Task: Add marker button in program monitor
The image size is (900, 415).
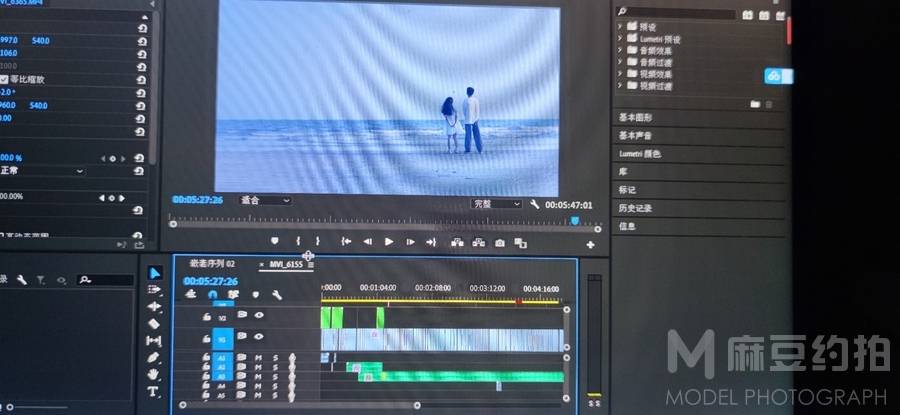Action: coord(274,241)
